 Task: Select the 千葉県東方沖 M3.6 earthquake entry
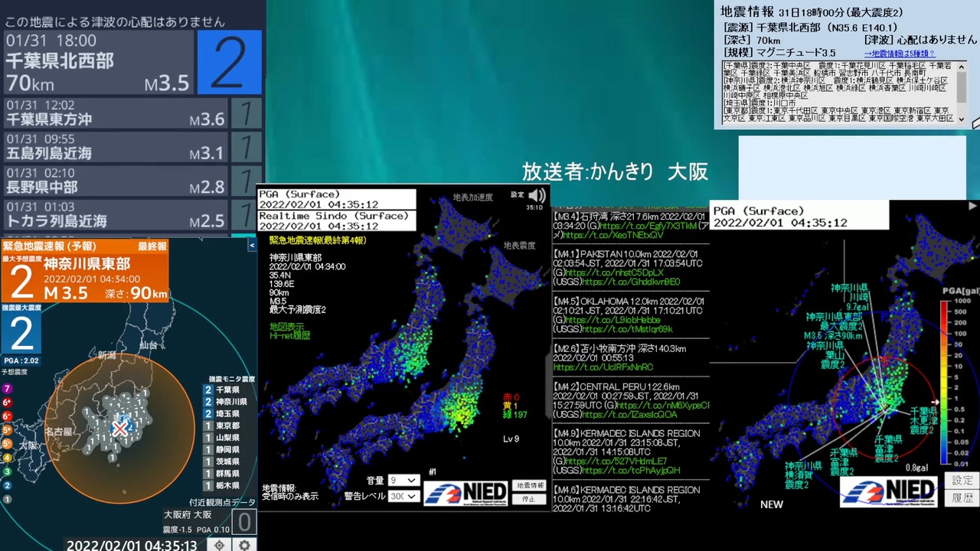(x=115, y=112)
